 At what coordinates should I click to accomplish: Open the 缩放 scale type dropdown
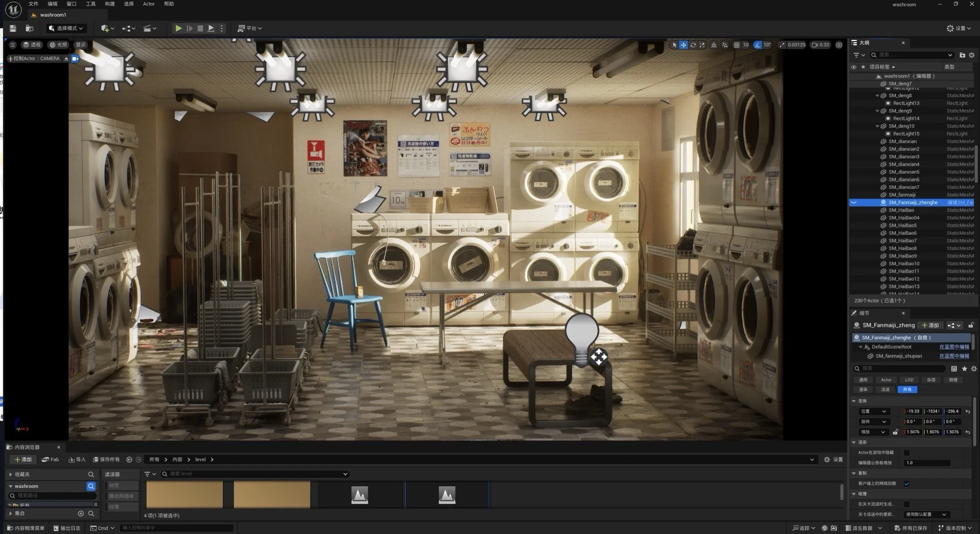point(874,432)
